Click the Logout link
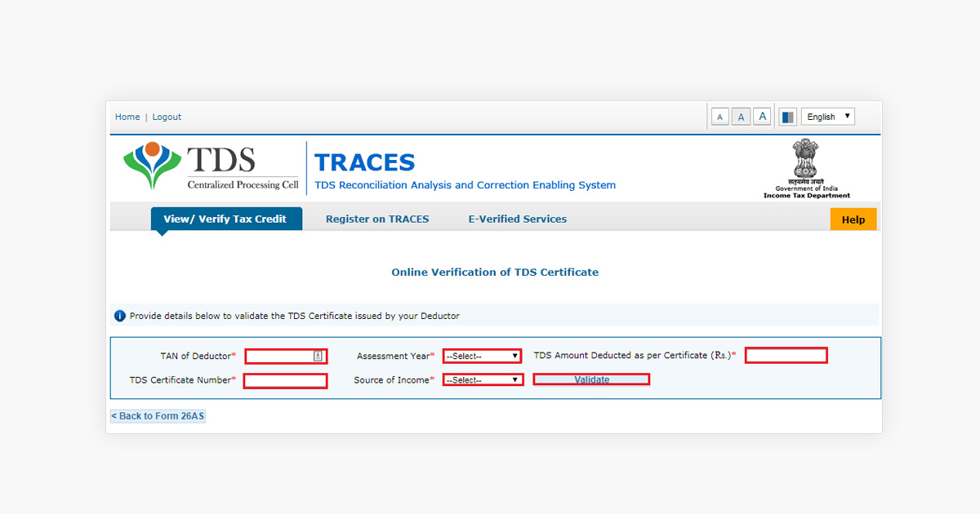The width and height of the screenshot is (980, 514). pos(167,117)
